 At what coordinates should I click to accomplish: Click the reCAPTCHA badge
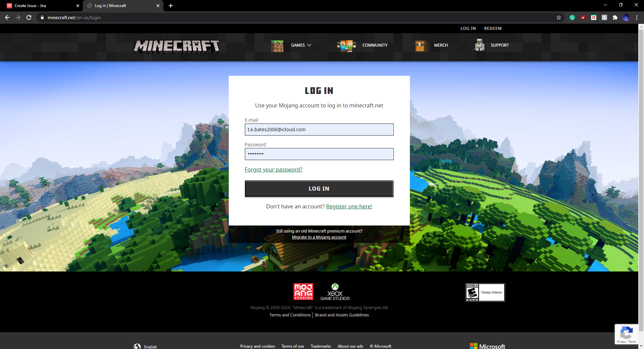pos(627,334)
